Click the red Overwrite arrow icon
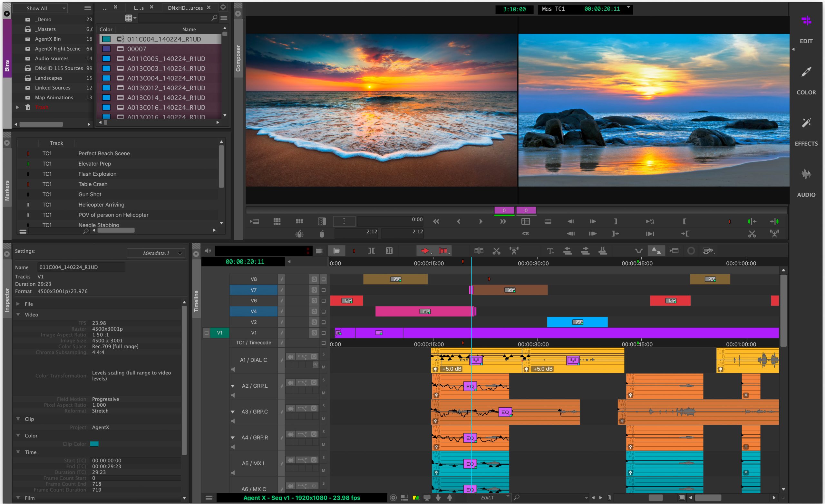 coord(425,250)
